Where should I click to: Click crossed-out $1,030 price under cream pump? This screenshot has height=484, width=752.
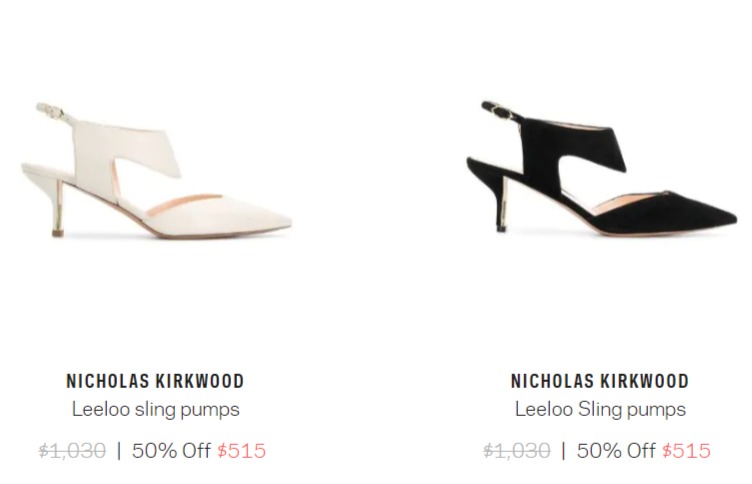tap(72, 450)
